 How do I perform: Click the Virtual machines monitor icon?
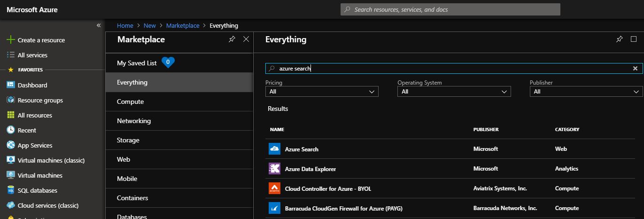tap(10, 175)
